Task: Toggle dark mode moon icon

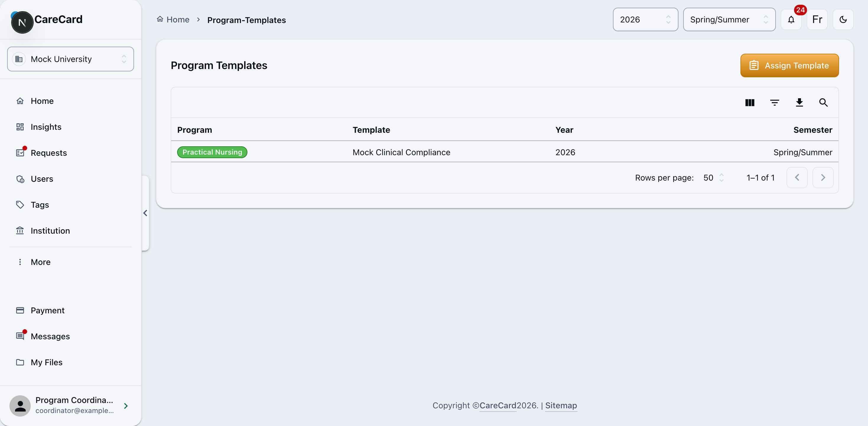Action: pos(843,19)
